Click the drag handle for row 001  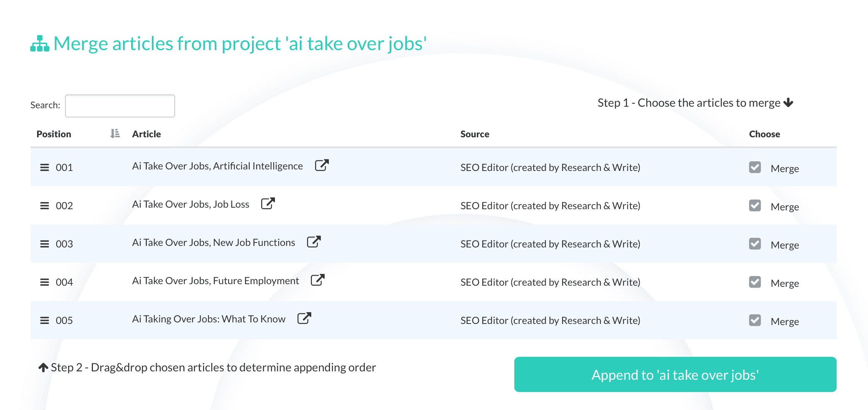44,168
